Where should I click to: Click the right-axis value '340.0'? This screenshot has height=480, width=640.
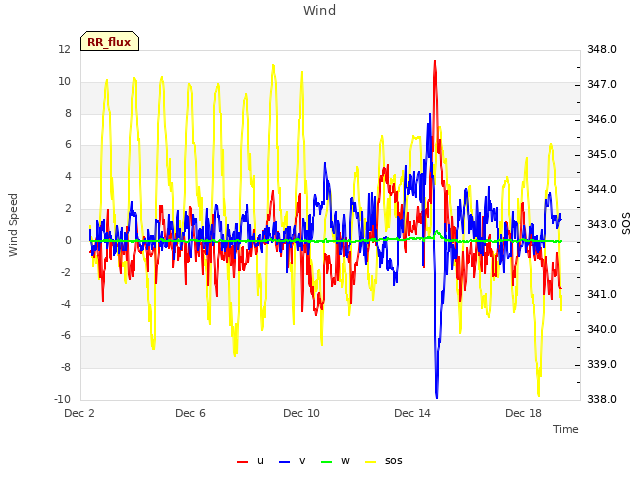point(602,329)
